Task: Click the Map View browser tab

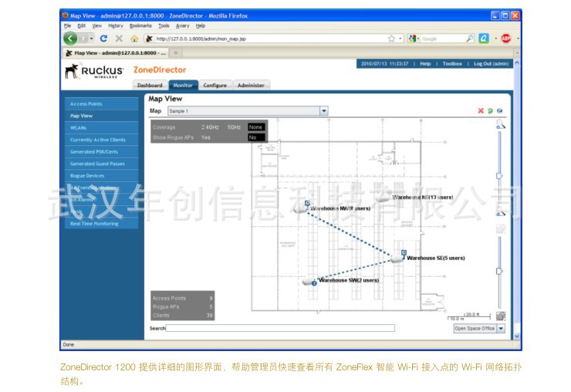Action: (116, 52)
